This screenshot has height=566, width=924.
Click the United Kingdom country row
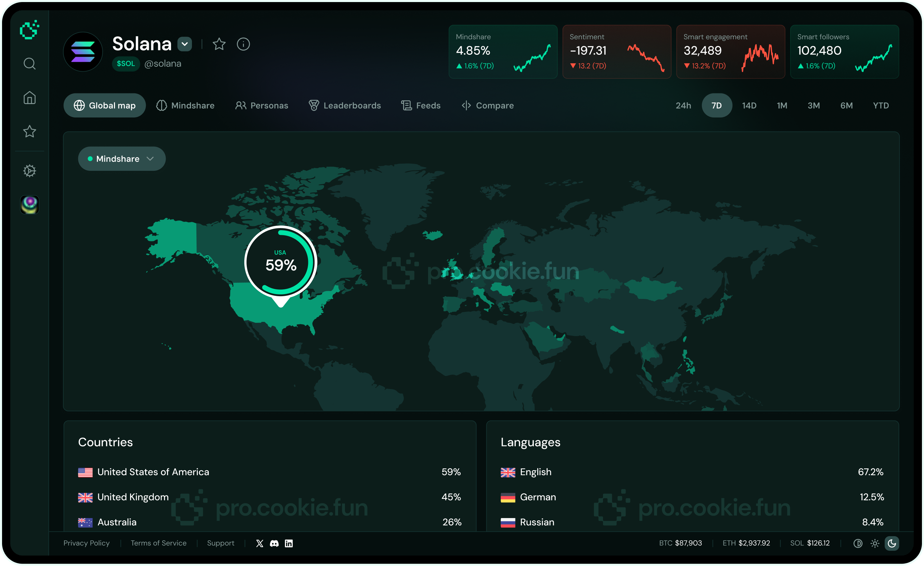coord(269,497)
